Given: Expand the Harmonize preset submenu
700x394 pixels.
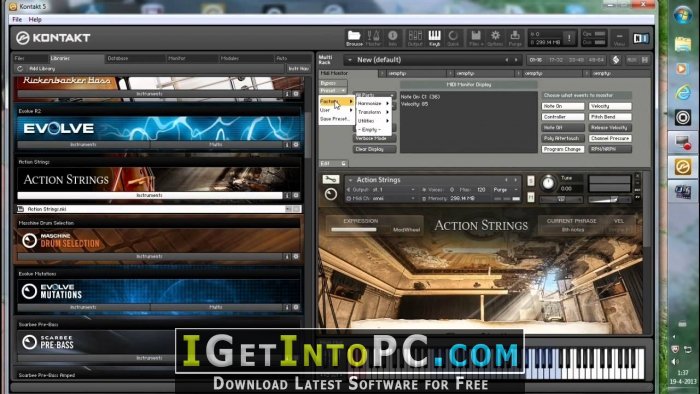Looking at the screenshot, I should (x=373, y=104).
